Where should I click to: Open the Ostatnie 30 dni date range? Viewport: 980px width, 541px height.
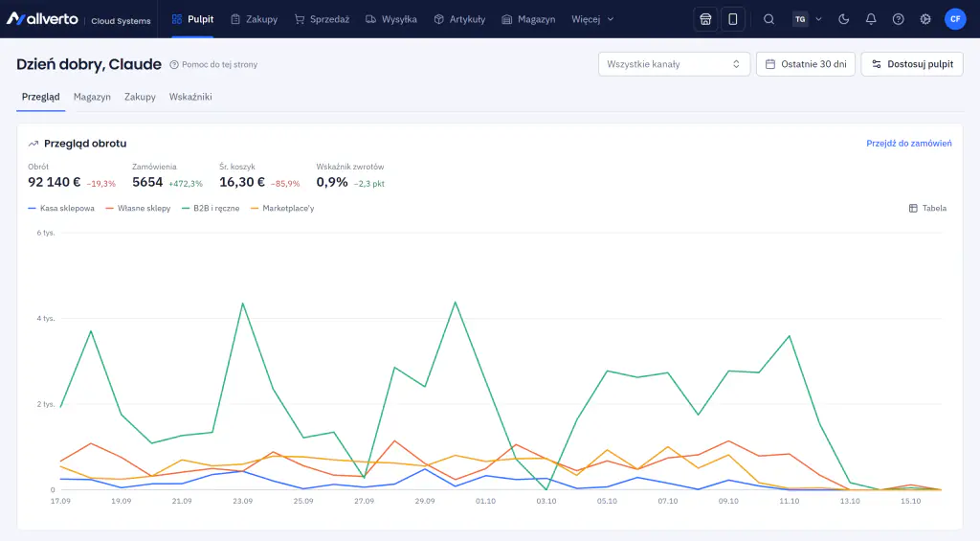[x=806, y=64]
